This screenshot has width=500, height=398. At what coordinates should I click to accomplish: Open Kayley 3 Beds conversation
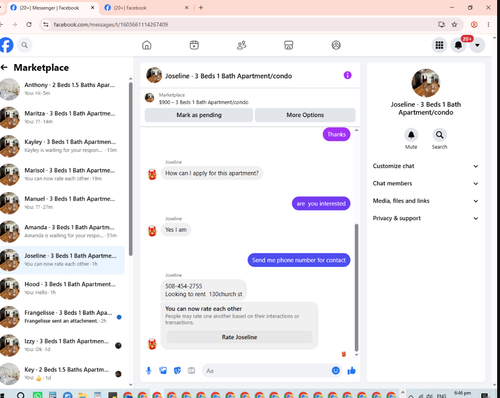62,146
